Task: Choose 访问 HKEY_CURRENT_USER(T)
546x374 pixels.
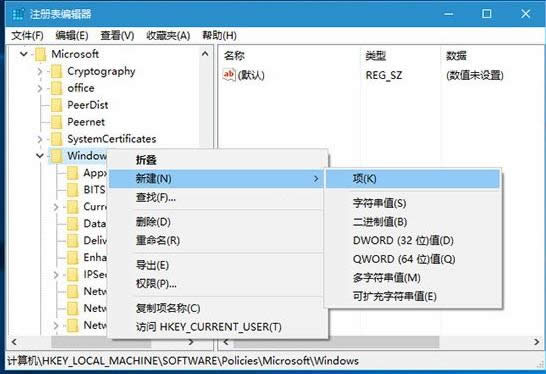Action: 218,327
